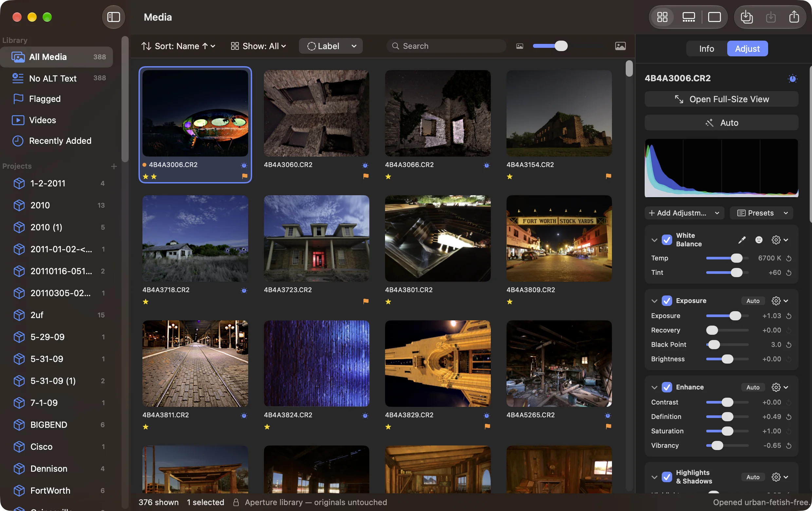Open the Flagged library item
The height and width of the screenshot is (511, 812).
(57, 99)
